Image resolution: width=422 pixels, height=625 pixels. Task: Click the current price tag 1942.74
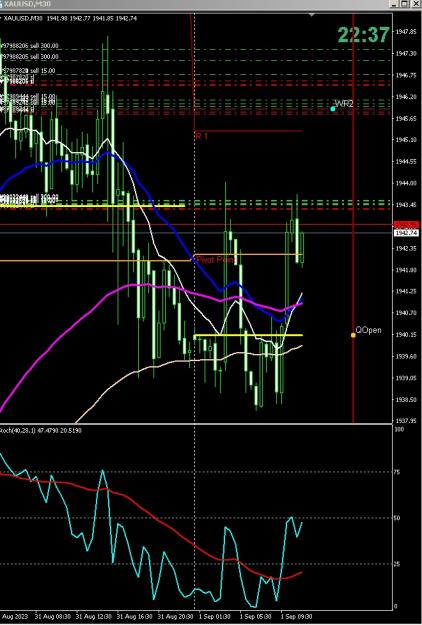coord(406,232)
